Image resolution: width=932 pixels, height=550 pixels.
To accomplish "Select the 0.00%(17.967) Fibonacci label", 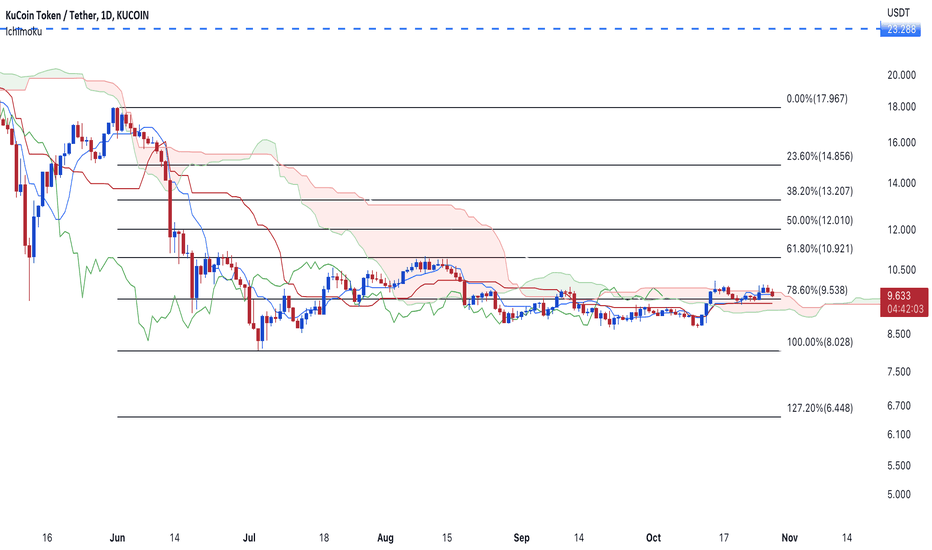I will 817,99.
